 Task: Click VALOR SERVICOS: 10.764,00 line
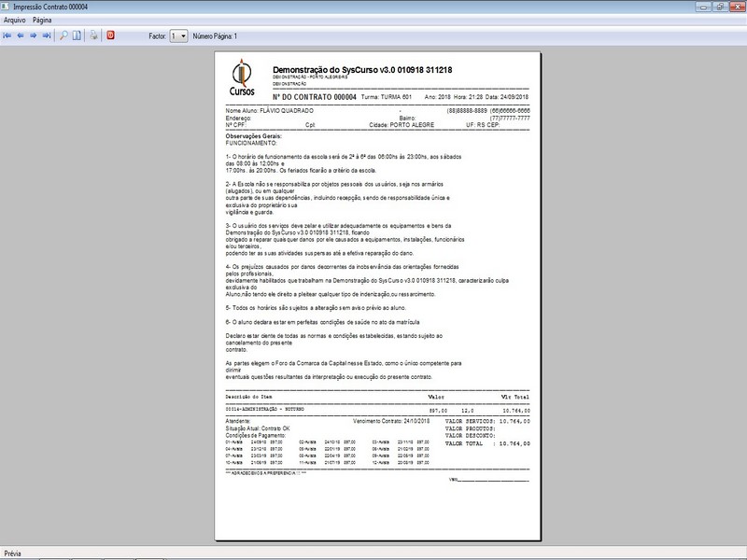(487, 422)
